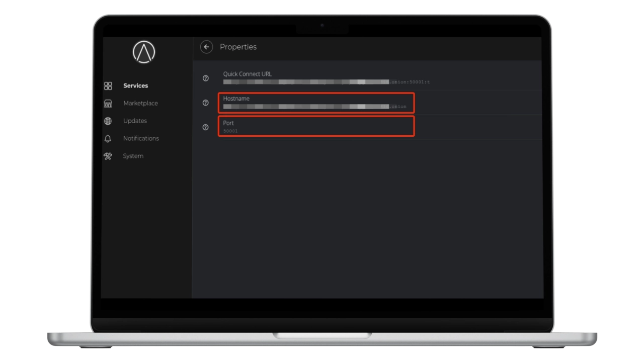Click the port value 50001
The image size is (644, 362).
point(230,131)
